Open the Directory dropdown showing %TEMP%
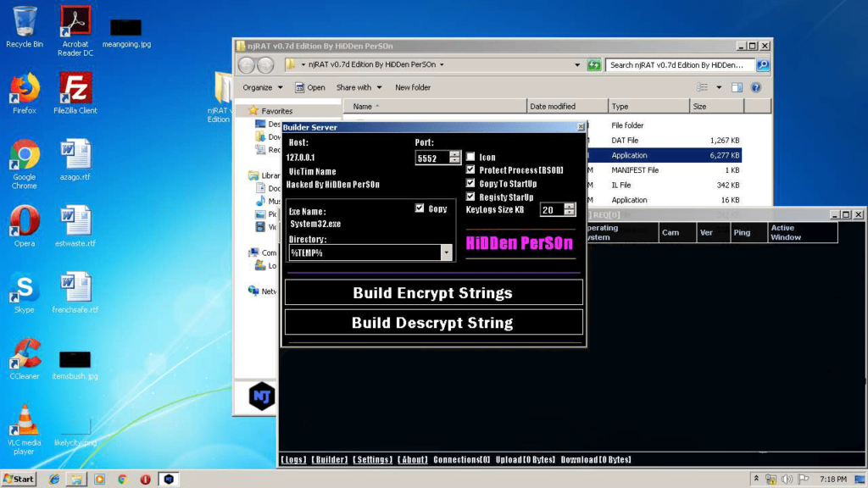This screenshot has width=868, height=488. pyautogui.click(x=446, y=252)
